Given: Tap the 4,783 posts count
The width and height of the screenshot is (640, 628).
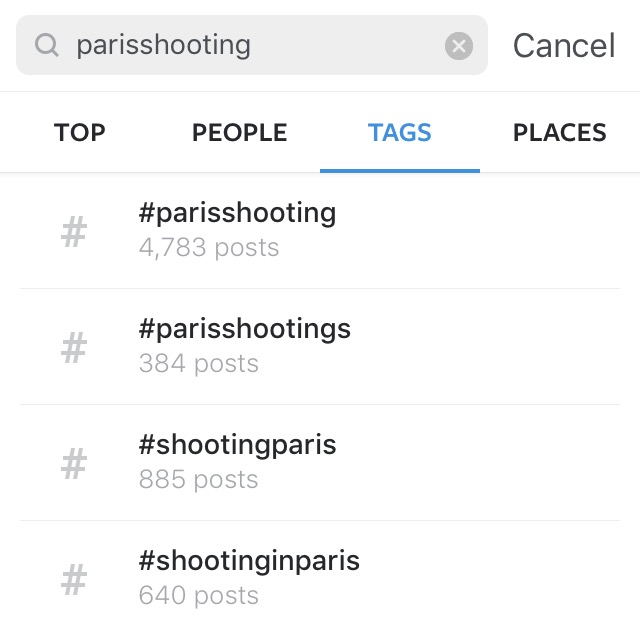Looking at the screenshot, I should [x=209, y=247].
